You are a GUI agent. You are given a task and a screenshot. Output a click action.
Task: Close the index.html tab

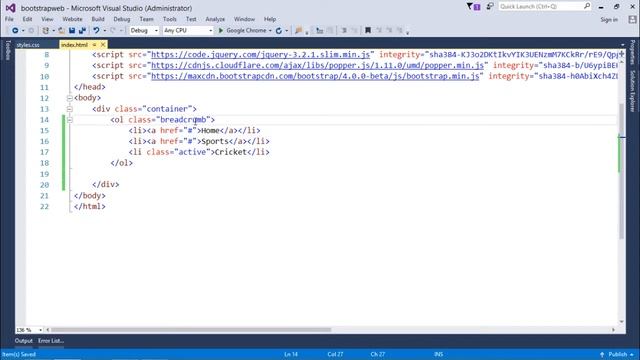pyautogui.click(x=103, y=45)
